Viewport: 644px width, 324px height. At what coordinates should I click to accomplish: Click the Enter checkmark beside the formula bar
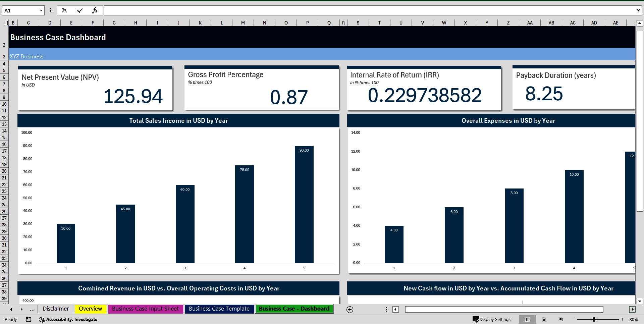(79, 10)
